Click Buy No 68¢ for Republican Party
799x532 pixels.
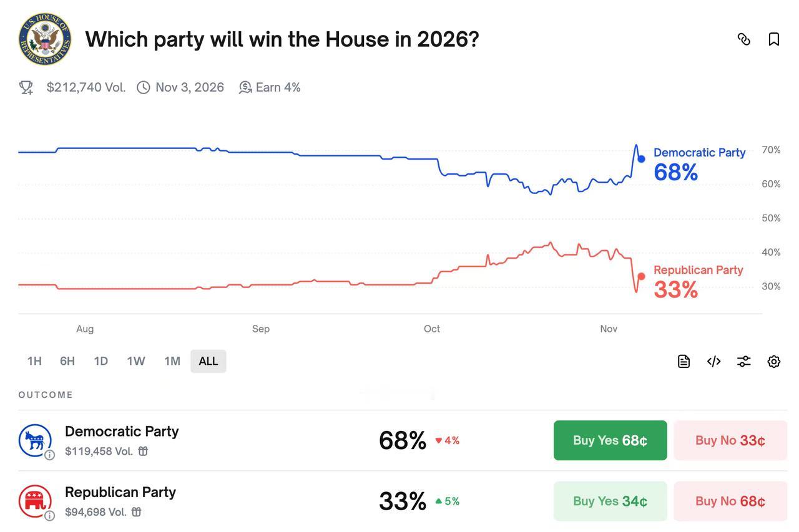click(730, 500)
